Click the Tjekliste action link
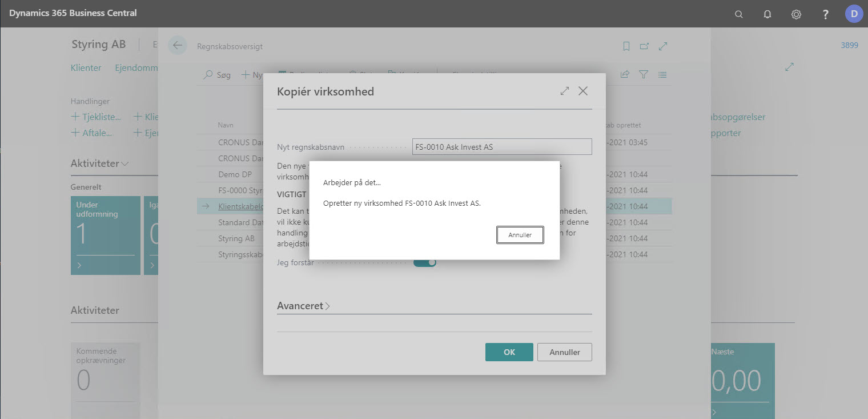868x419 pixels. (96, 117)
